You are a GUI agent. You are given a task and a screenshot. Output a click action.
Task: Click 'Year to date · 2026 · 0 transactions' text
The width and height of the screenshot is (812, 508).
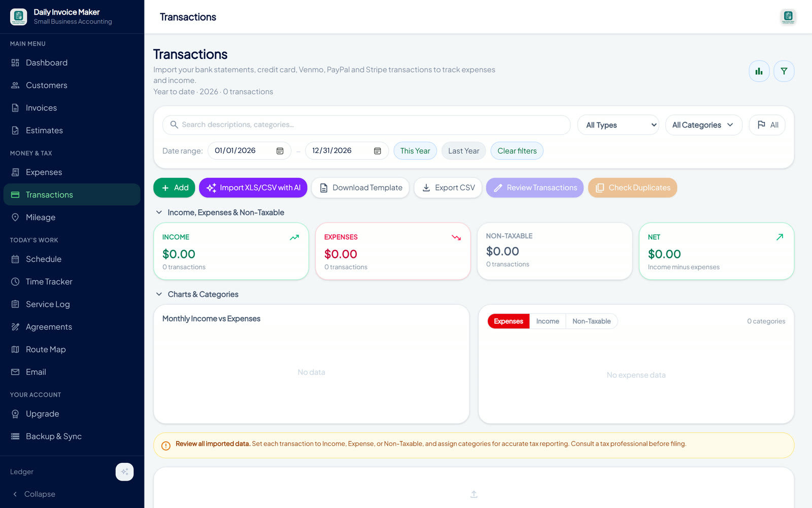pyautogui.click(x=213, y=91)
